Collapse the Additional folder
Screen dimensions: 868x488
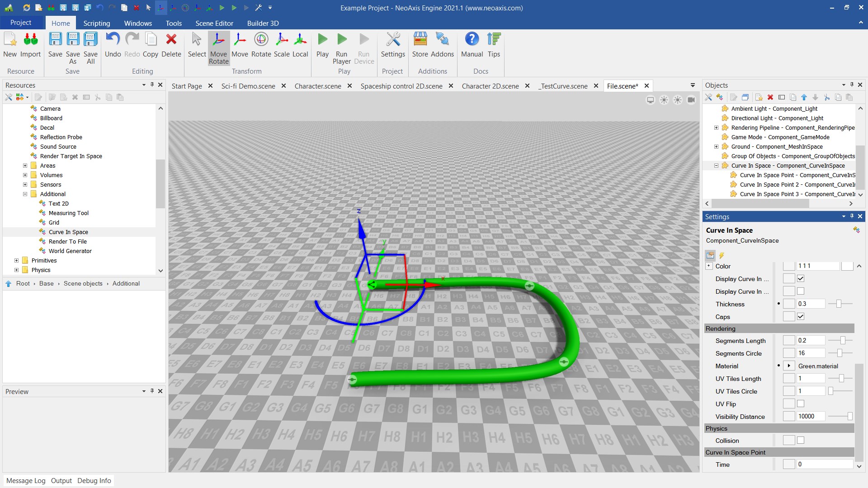point(25,194)
